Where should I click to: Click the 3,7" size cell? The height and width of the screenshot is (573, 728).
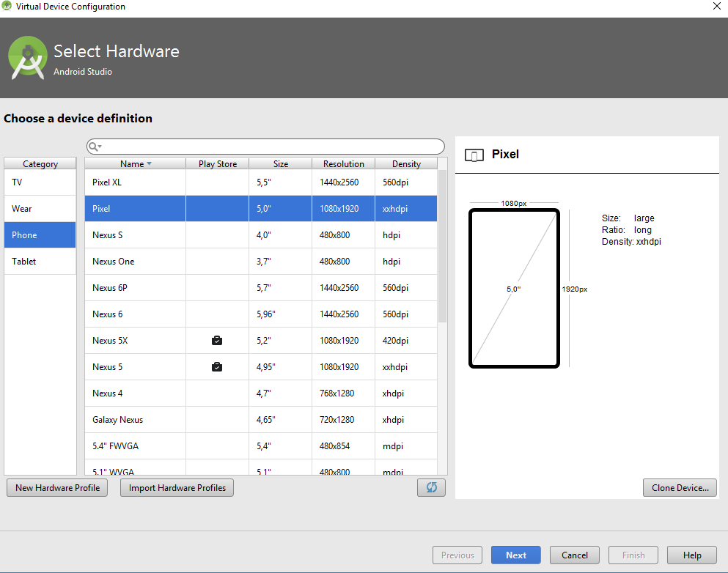281,261
